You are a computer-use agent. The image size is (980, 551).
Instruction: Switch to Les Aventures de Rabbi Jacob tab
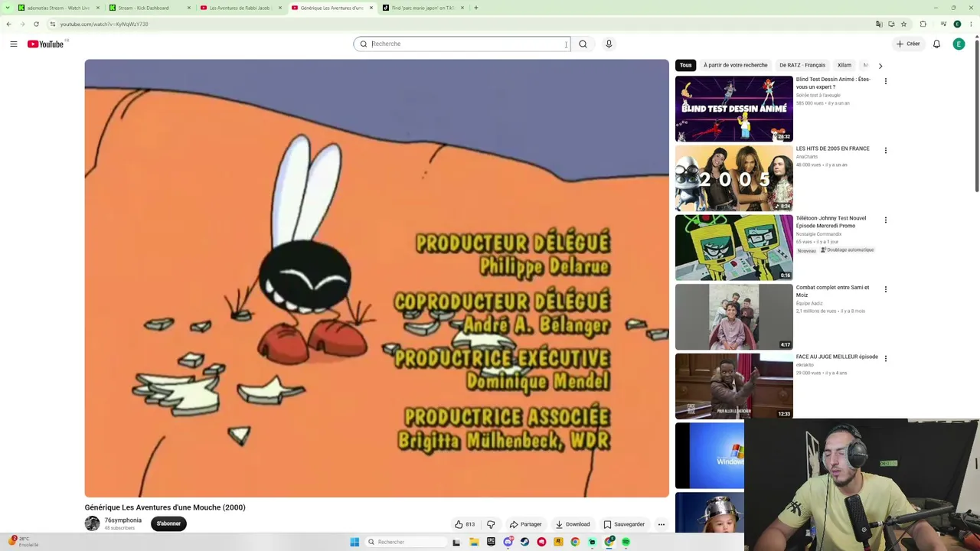tap(240, 8)
